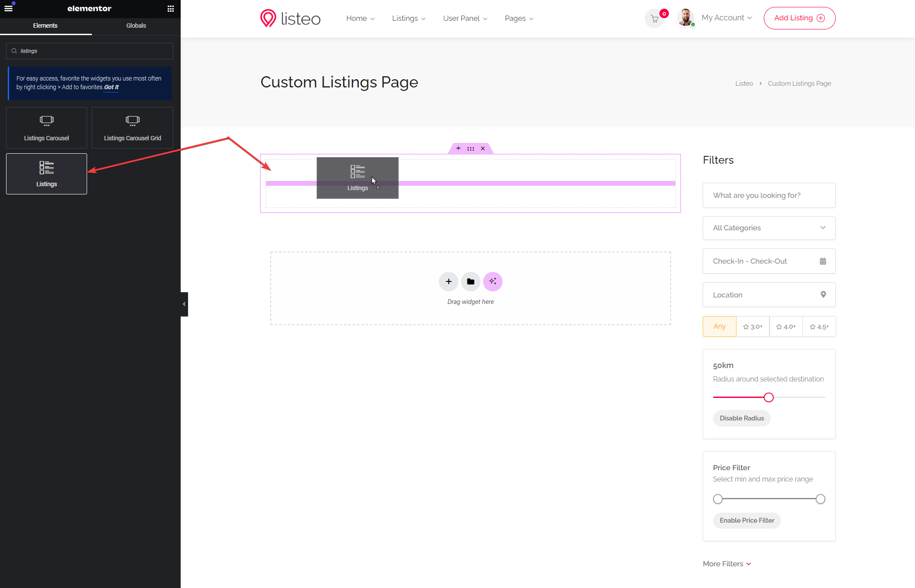Click the AI sparkle builder button

tap(493, 281)
